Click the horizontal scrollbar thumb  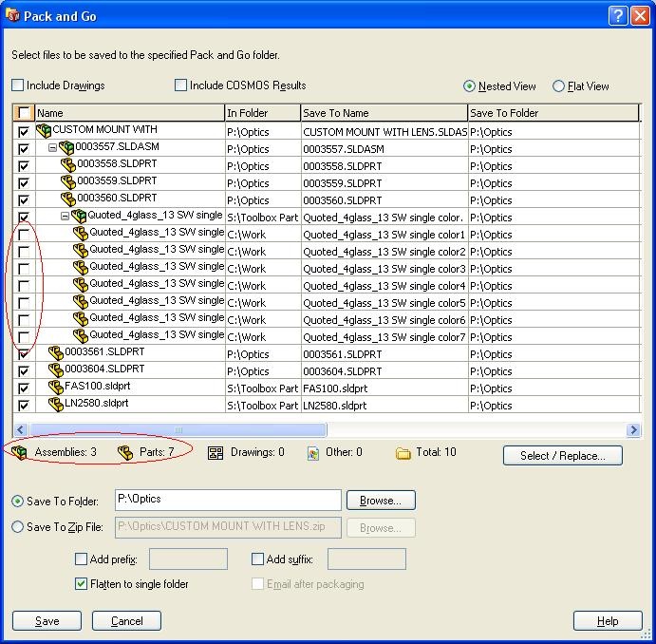point(178,429)
